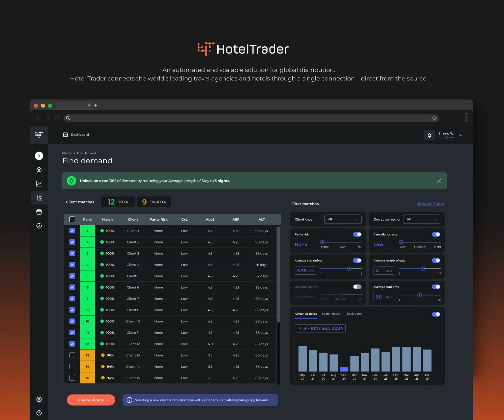The width and height of the screenshot is (504, 420).
Task: Dismiss the Unlock extra demand banner
Action: pyautogui.click(x=439, y=181)
